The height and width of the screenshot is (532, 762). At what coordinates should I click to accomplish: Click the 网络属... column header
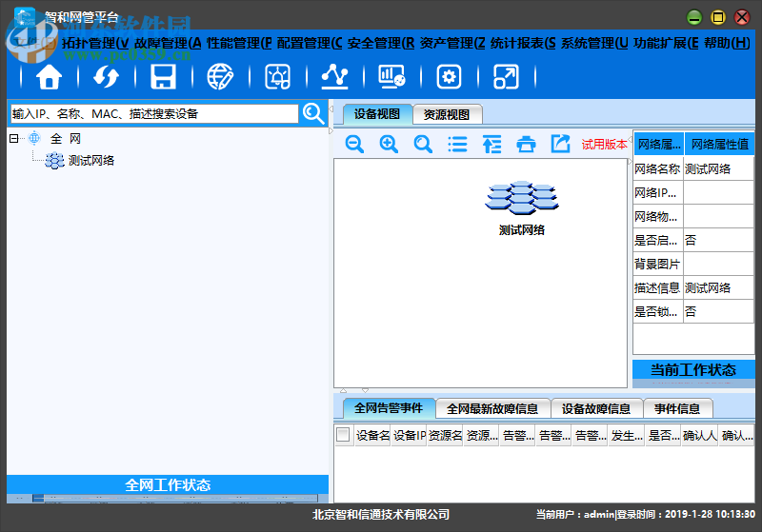659,144
